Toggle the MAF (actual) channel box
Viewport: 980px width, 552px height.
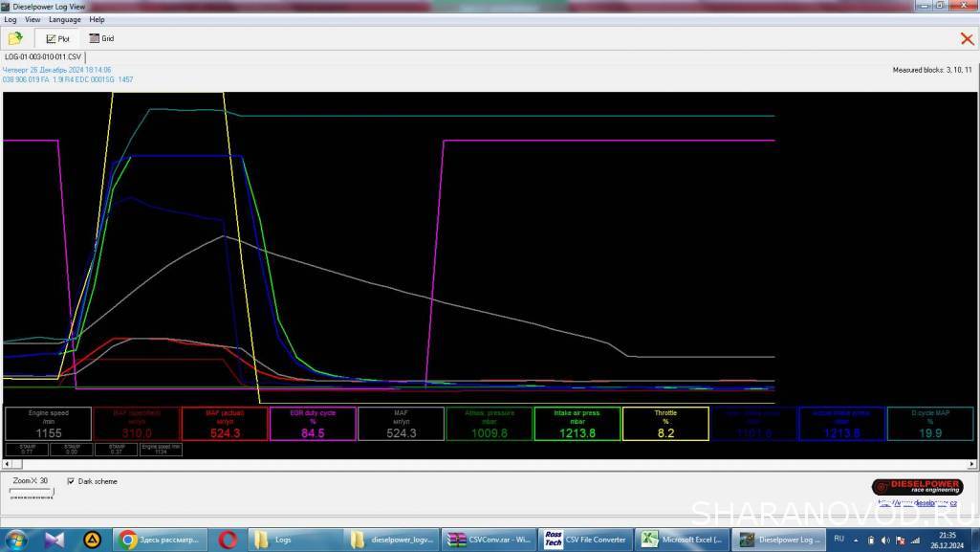225,424
